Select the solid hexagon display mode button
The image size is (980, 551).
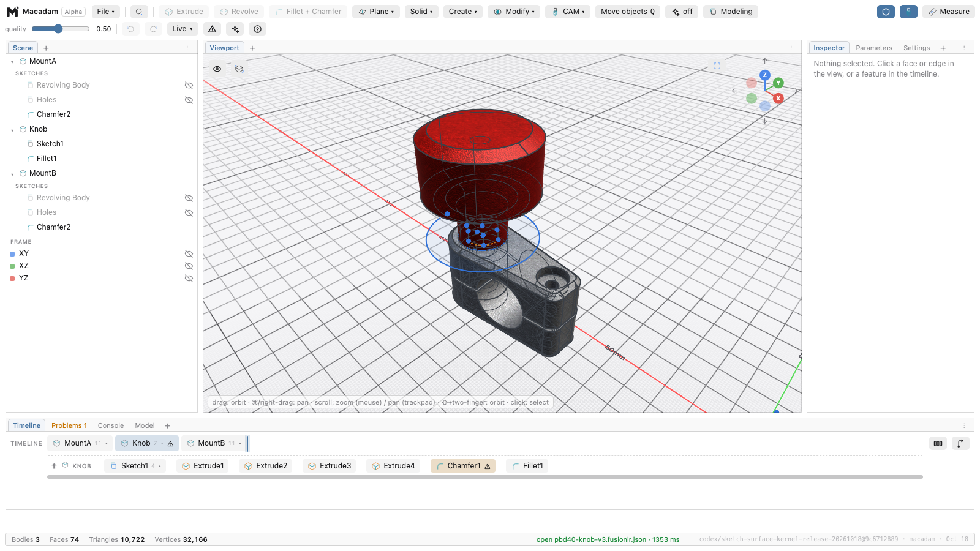coord(886,12)
